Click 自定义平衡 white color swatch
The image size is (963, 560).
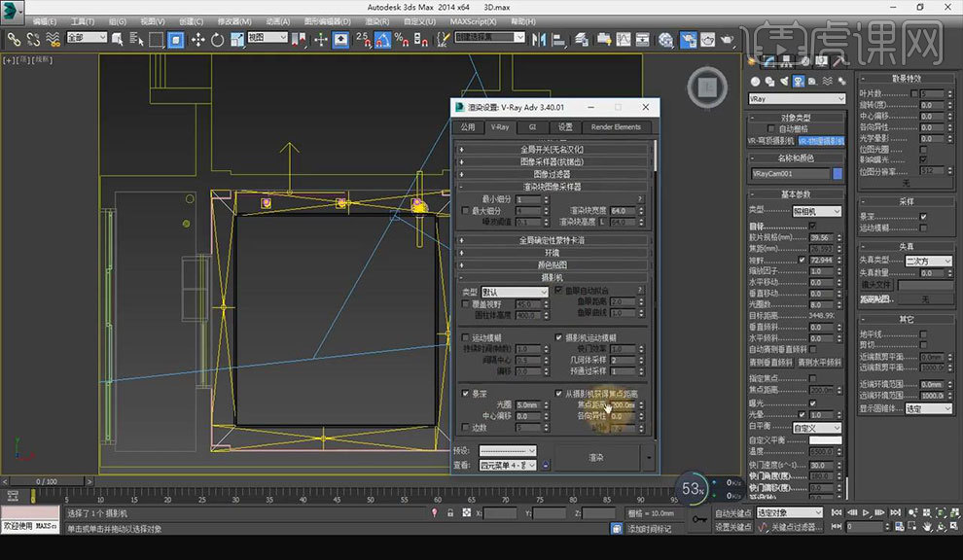click(825, 440)
